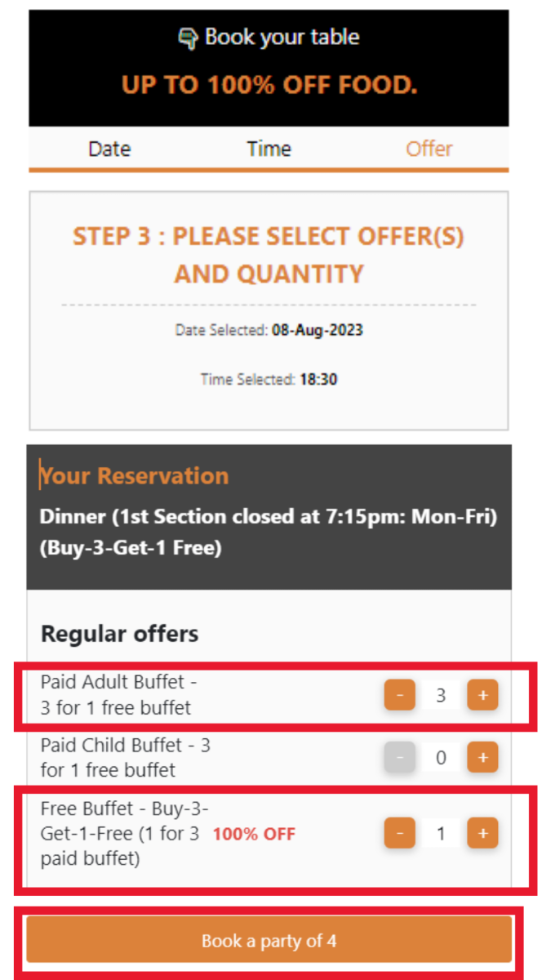This screenshot has height=980, width=551.
Task: Decrease Paid Adult Buffet quantity with minus
Action: pos(400,695)
